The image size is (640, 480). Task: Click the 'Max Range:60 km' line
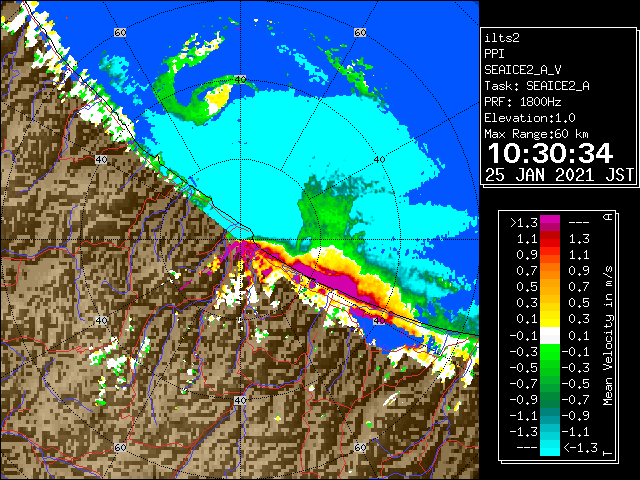click(536, 134)
